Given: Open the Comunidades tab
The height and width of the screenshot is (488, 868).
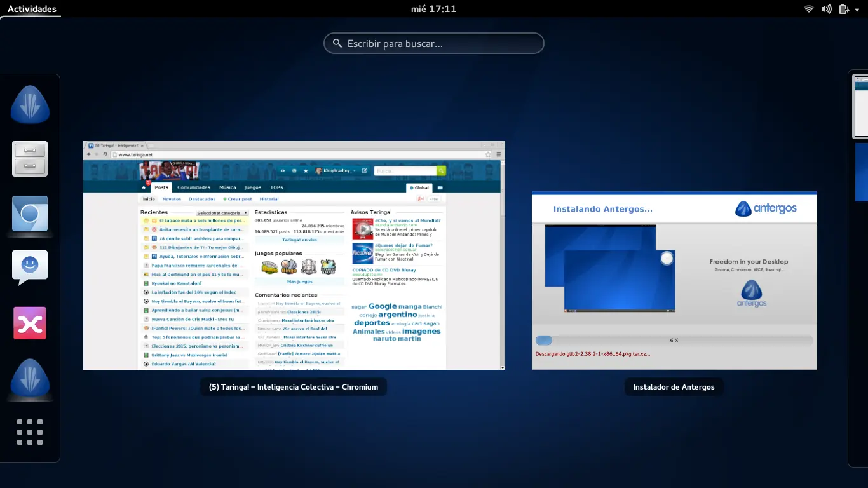Looking at the screenshot, I should [x=194, y=187].
